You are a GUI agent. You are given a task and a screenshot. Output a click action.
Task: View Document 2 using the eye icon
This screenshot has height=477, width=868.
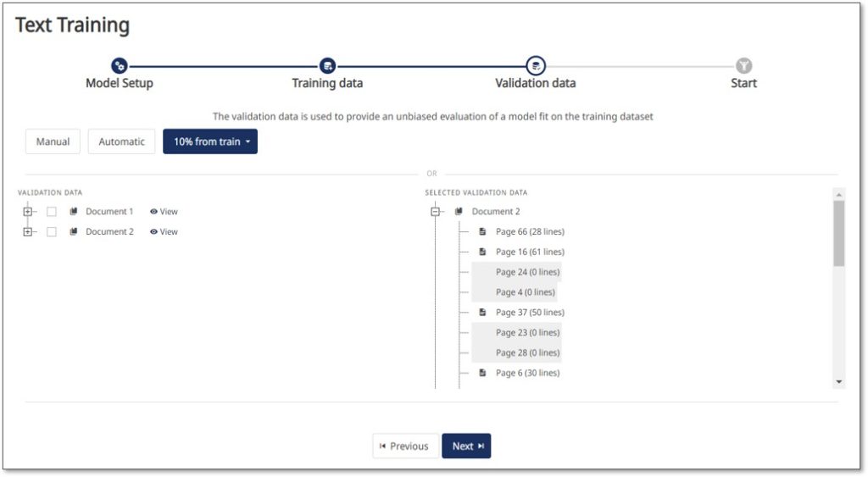tap(153, 232)
